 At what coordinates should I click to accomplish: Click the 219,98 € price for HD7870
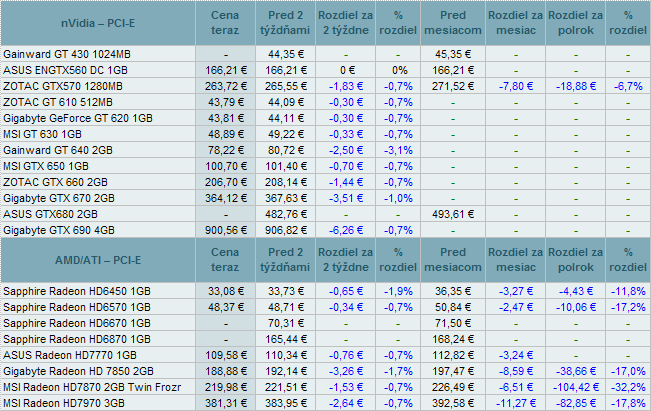225,387
